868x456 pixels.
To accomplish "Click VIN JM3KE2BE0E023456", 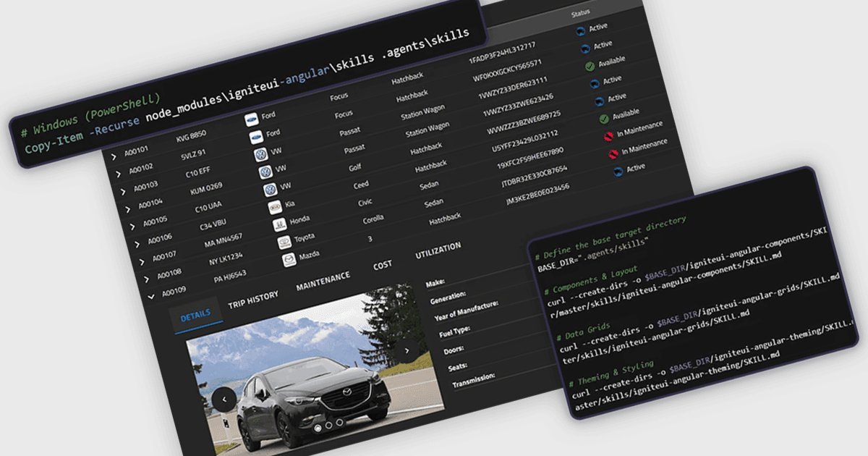I will [x=537, y=193].
